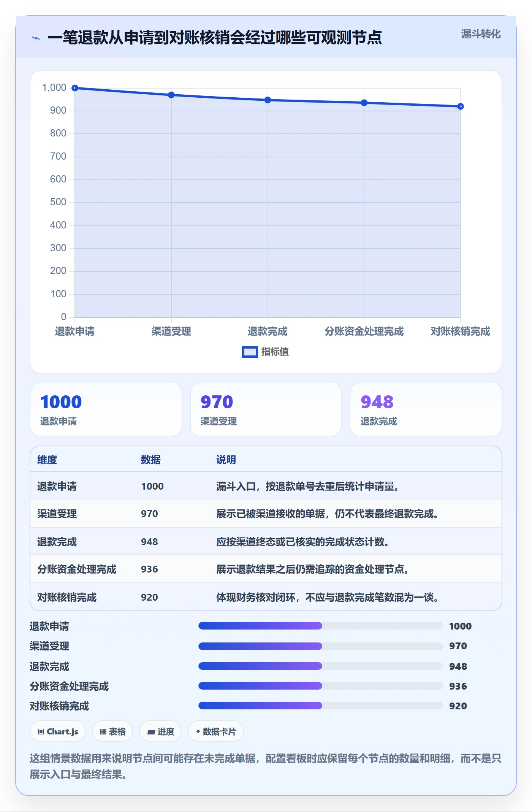Click the 说明 column header
532x812 pixels.
point(226,460)
